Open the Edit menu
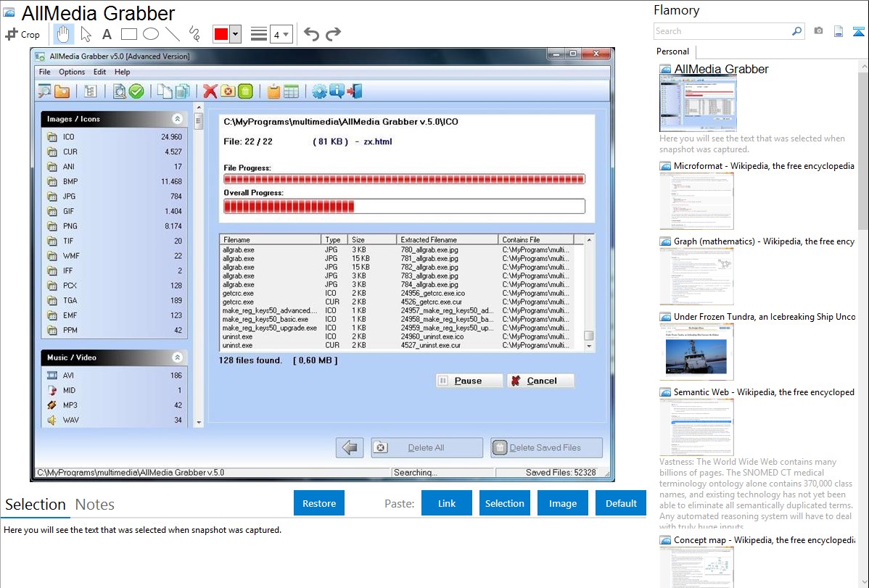Screen dimensions: 869x588 tap(100, 72)
